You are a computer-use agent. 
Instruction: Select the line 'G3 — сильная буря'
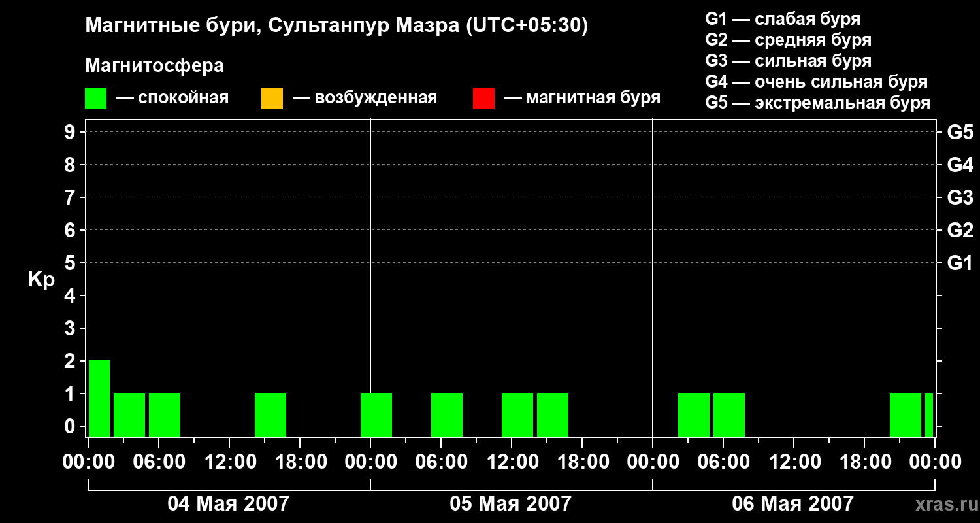point(789,61)
